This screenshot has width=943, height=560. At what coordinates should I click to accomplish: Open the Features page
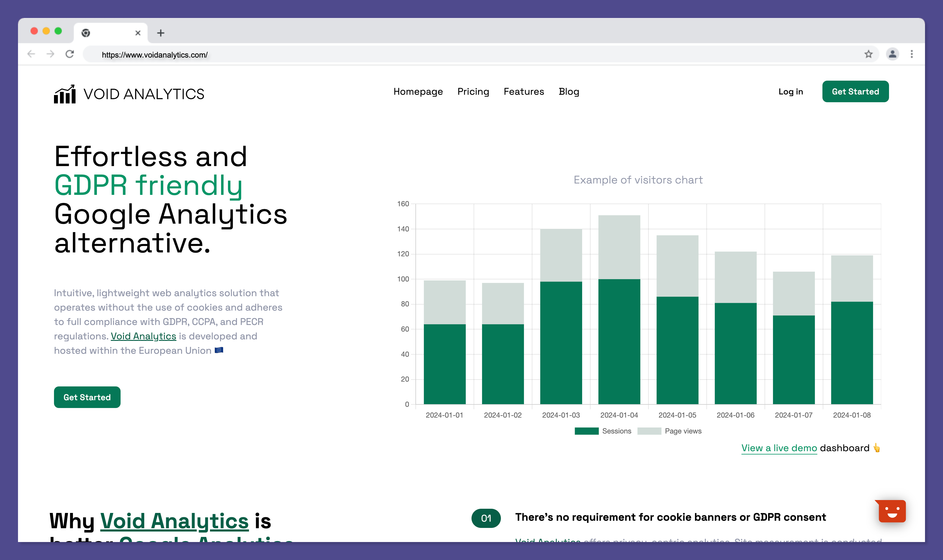(x=524, y=92)
